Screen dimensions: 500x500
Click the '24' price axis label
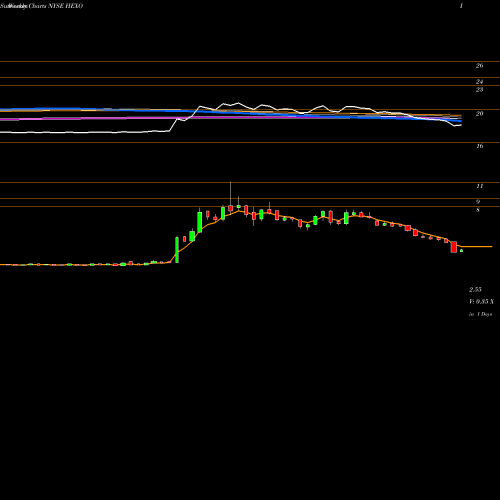pyautogui.click(x=479, y=82)
